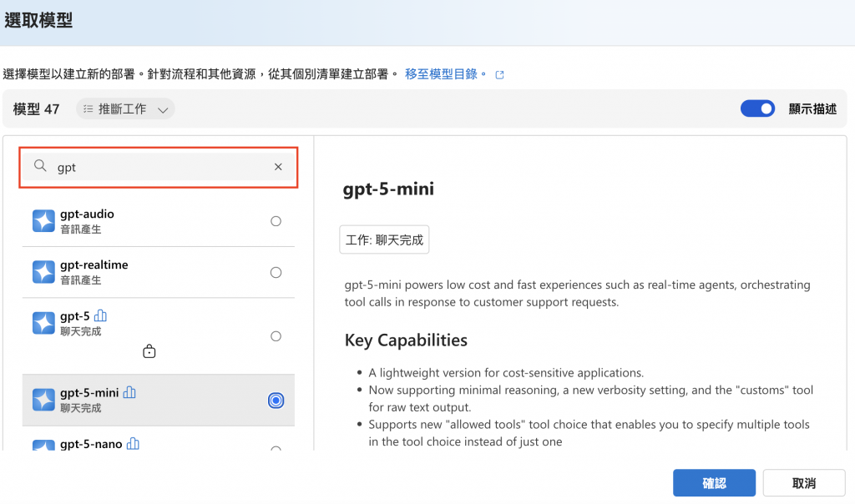Viewport: 855px width, 504px height.
Task: Click the external link icon after model catalog
Action: pyautogui.click(x=499, y=74)
